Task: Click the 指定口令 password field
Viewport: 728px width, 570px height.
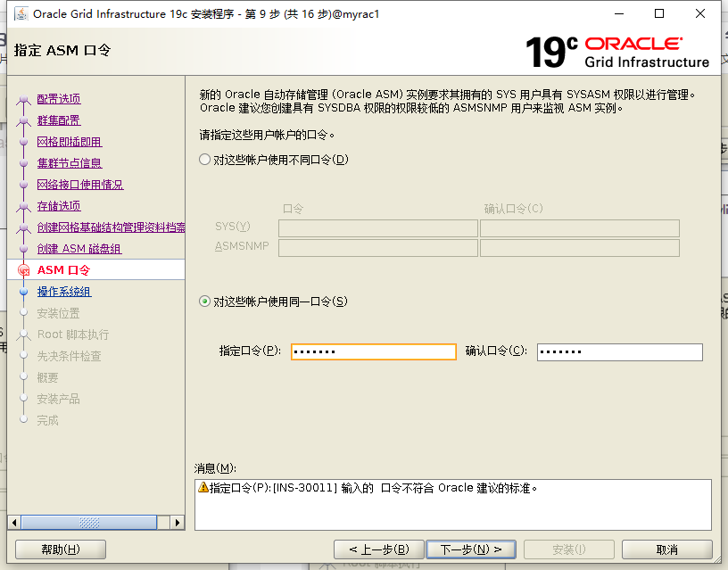Action: (x=374, y=351)
